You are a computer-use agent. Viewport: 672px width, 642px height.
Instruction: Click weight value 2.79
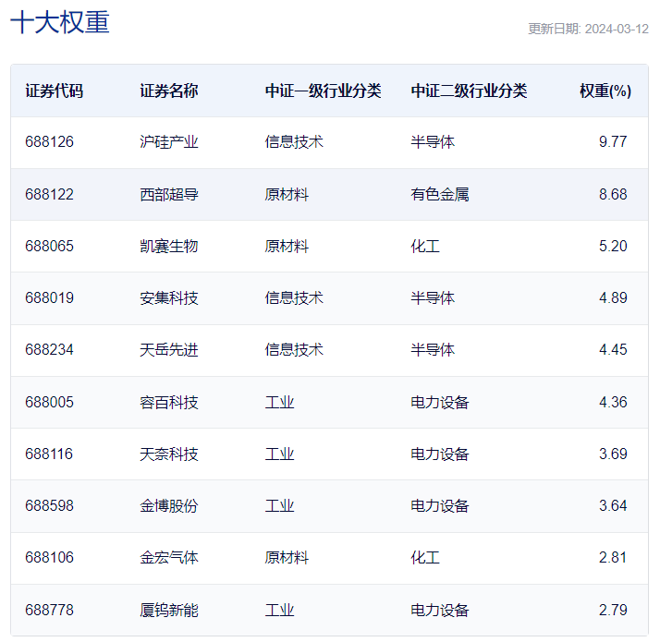click(613, 611)
